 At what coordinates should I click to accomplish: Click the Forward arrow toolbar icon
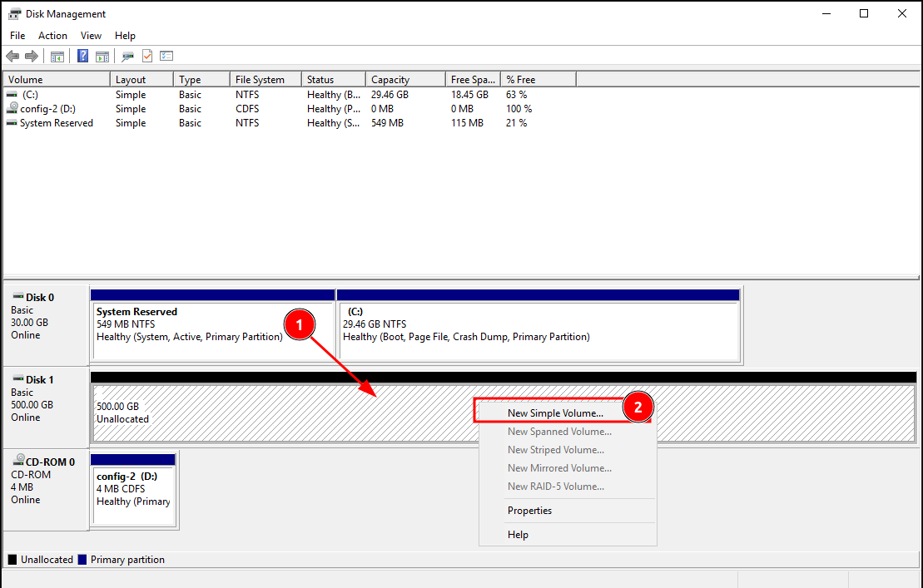pos(32,57)
